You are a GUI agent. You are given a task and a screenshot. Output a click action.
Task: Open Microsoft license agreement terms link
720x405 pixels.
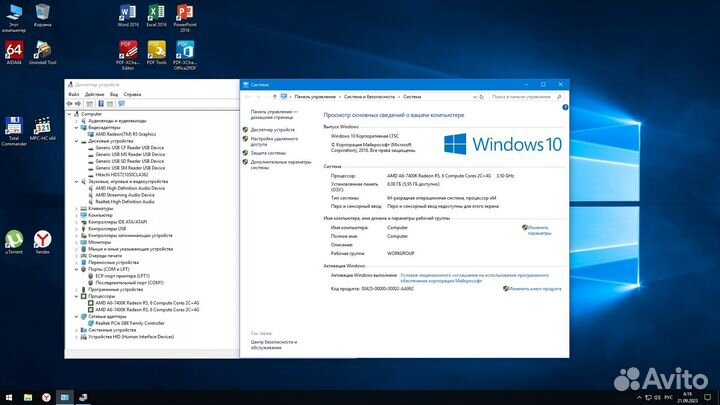coord(474,278)
